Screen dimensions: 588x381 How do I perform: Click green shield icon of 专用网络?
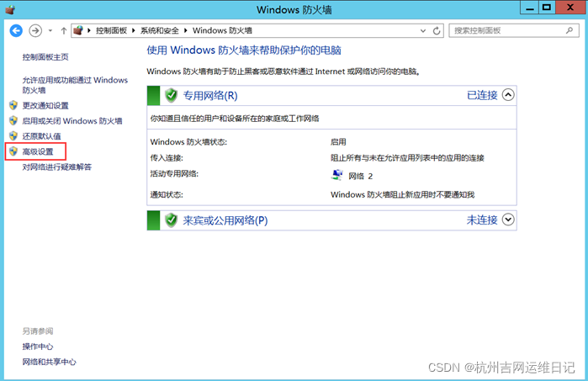(171, 95)
